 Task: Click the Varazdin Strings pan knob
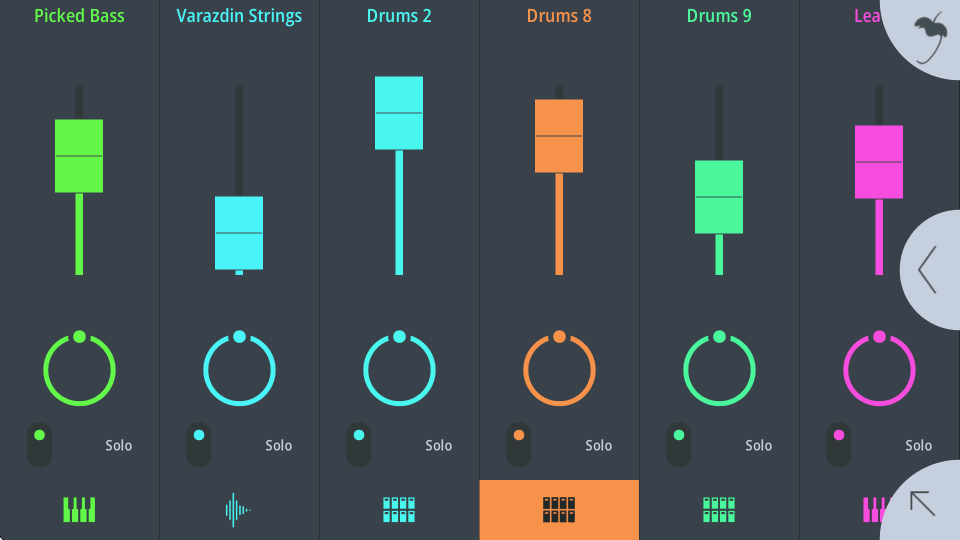click(239, 369)
